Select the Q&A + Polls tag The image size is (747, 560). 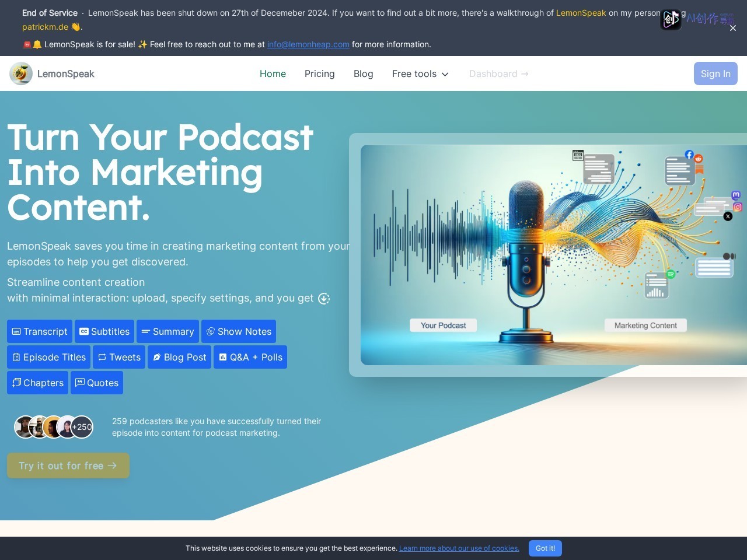[250, 357]
